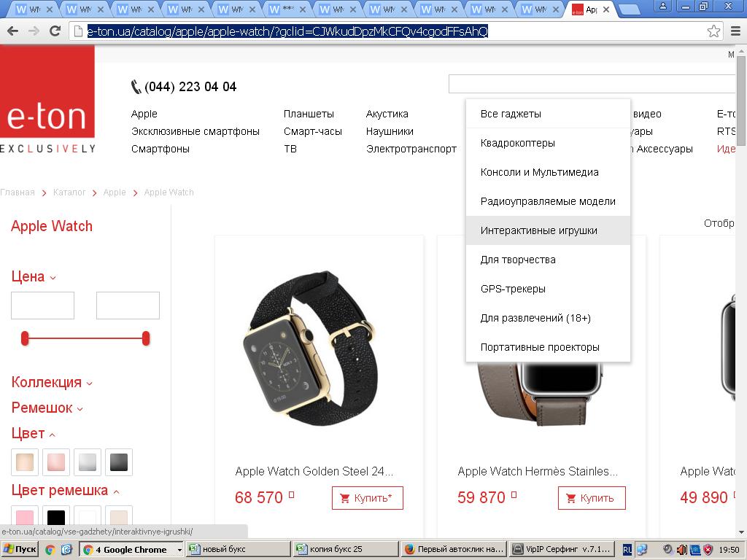Viewport: 747px width, 560px height.
Task: Open the Смарт-часы navigation category
Action: coord(313,131)
